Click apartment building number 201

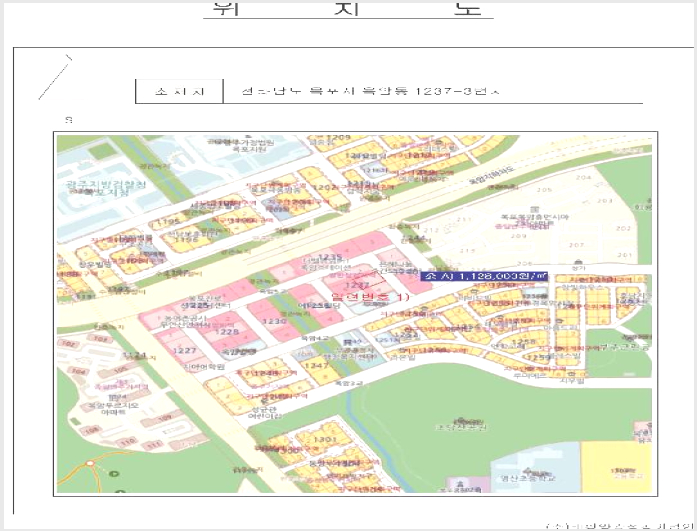[x=625, y=255]
